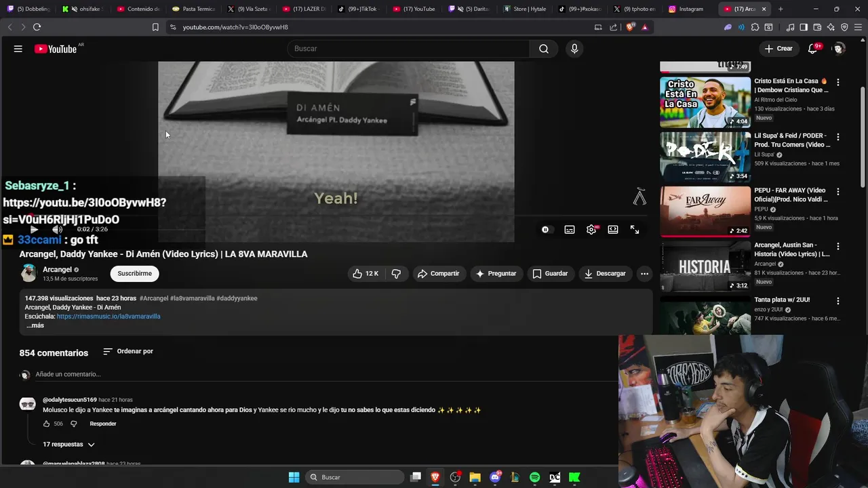Image resolution: width=868 pixels, height=488 pixels.
Task: Open more actions for the video
Action: (644, 274)
